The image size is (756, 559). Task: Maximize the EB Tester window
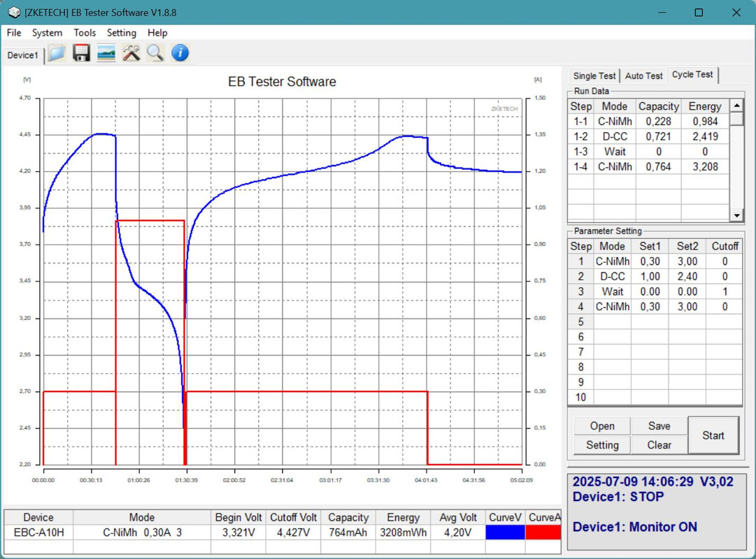tap(699, 13)
